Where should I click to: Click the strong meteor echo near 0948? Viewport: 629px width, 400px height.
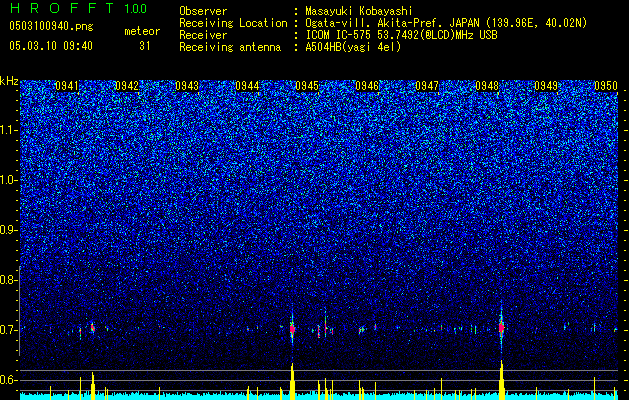click(501, 328)
